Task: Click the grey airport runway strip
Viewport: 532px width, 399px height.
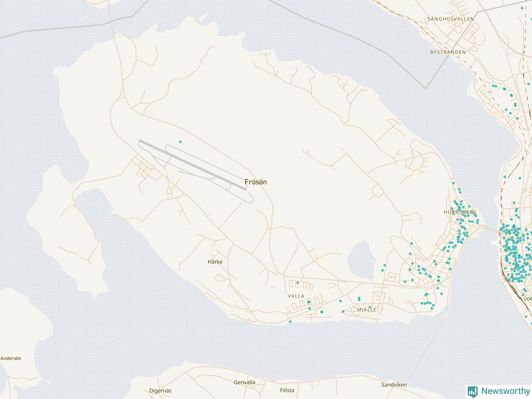Action: coord(193,165)
